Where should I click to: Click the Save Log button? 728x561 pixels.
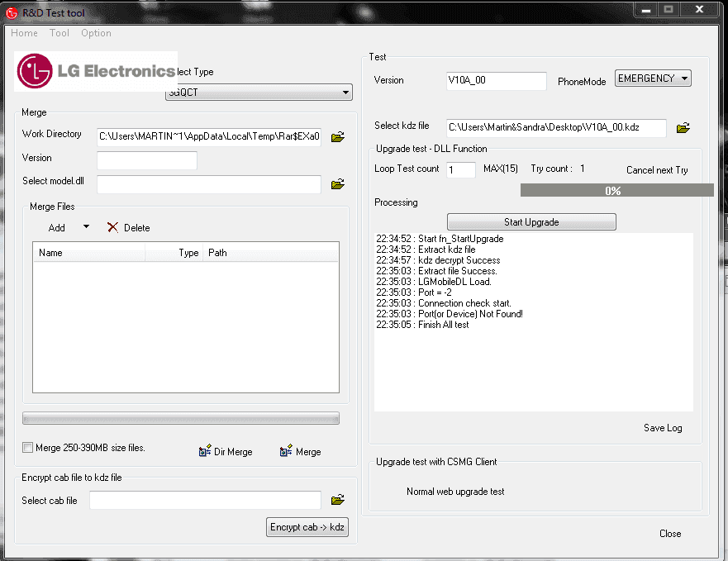pyautogui.click(x=663, y=428)
